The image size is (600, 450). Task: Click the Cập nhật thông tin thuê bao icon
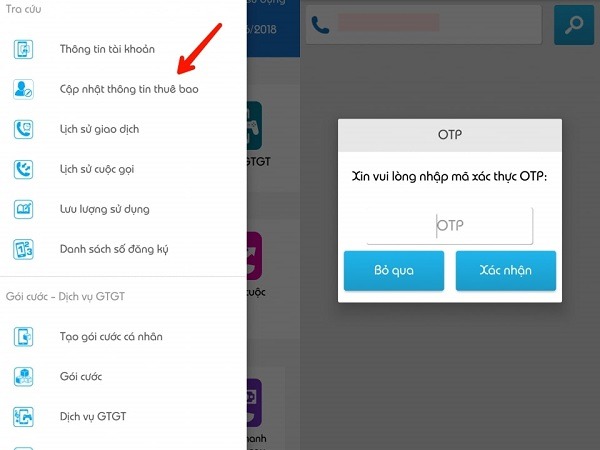(23, 89)
